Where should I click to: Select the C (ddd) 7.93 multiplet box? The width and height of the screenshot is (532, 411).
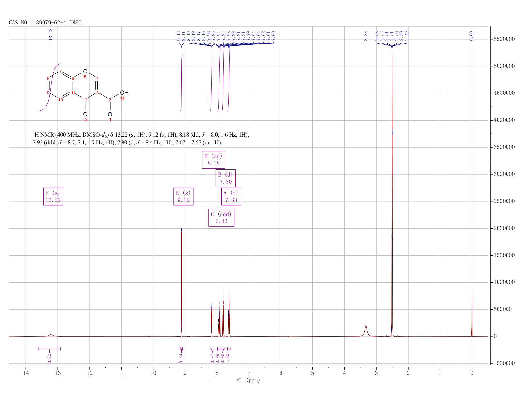click(221, 218)
